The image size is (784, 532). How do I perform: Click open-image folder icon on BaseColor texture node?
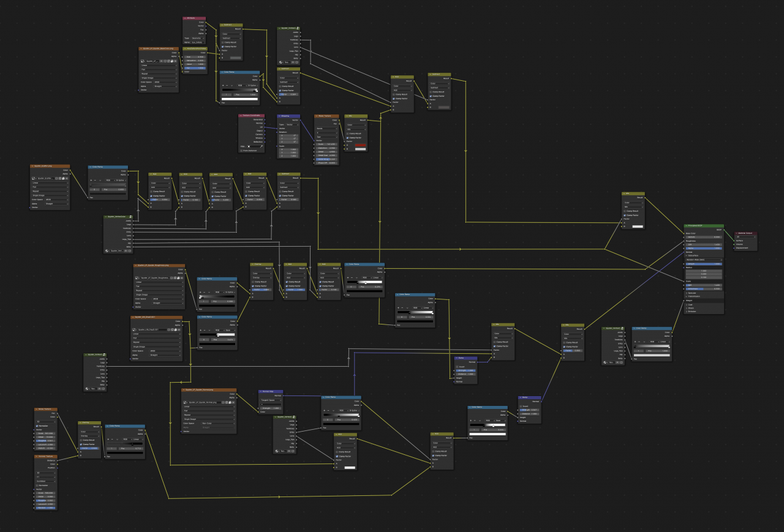pyautogui.click(x=172, y=61)
